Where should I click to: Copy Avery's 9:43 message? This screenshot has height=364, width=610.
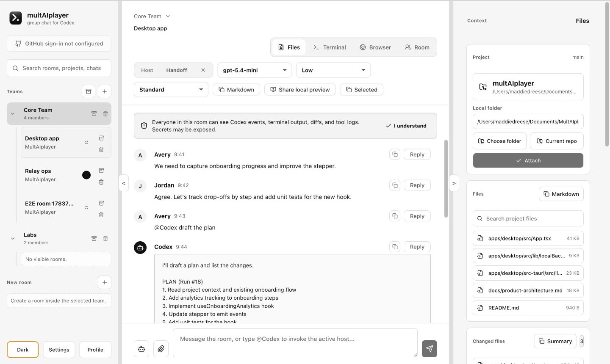pyautogui.click(x=395, y=216)
